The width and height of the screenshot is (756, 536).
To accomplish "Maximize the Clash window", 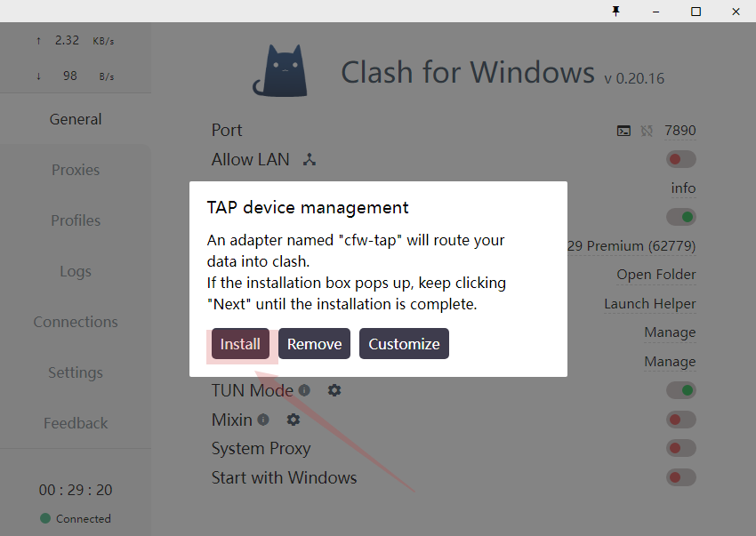I will (x=696, y=11).
